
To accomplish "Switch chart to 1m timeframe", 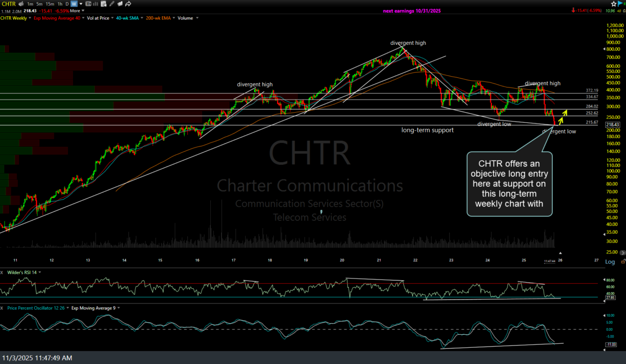I will tap(30, 4).
